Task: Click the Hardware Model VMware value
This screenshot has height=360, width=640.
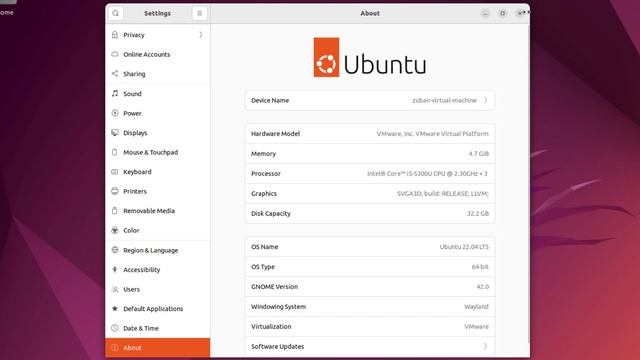Action: [432, 133]
